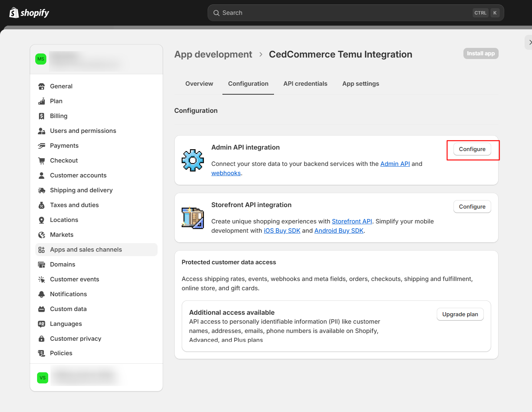532x412 pixels.
Task: Click the Customer events sparkle icon
Action: click(x=42, y=279)
